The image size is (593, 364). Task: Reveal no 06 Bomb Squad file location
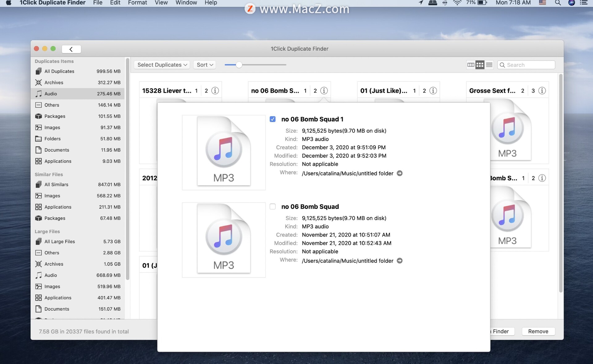point(400,261)
